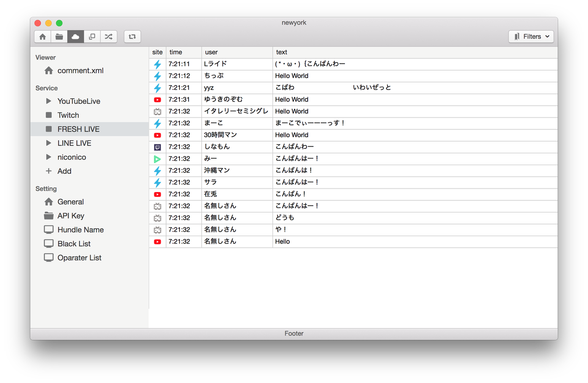The height and width of the screenshot is (383, 588).
Task: Click lightning site icon in Lライド row
Action: pyautogui.click(x=157, y=64)
